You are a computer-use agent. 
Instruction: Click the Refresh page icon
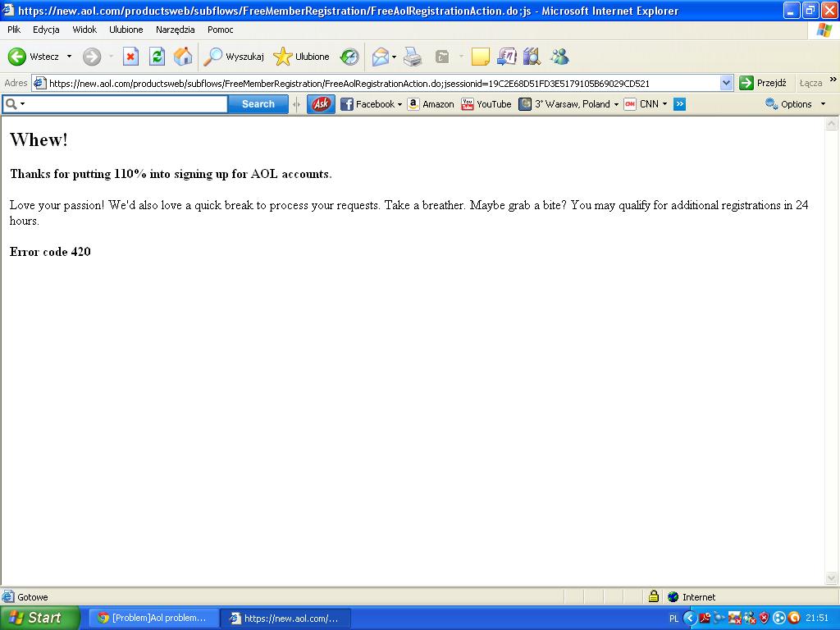coord(157,57)
